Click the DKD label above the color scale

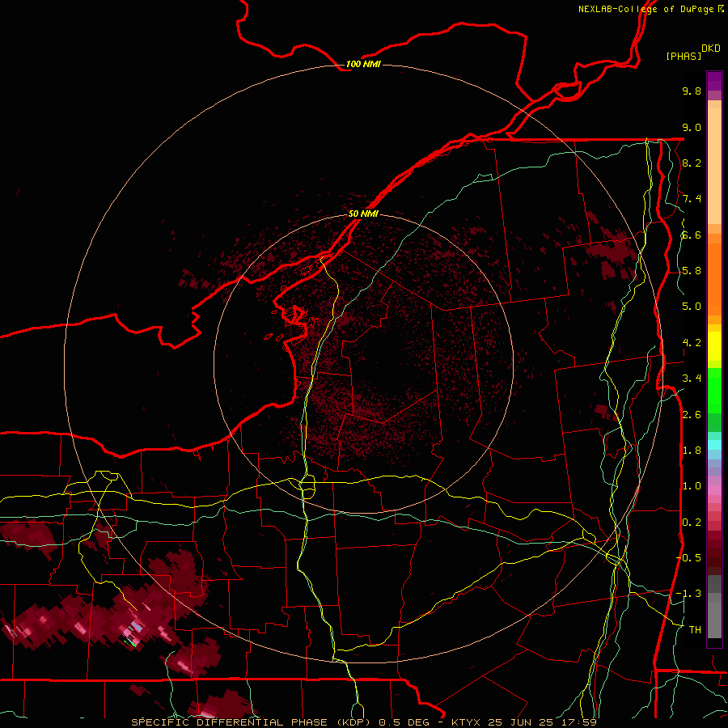pos(711,49)
